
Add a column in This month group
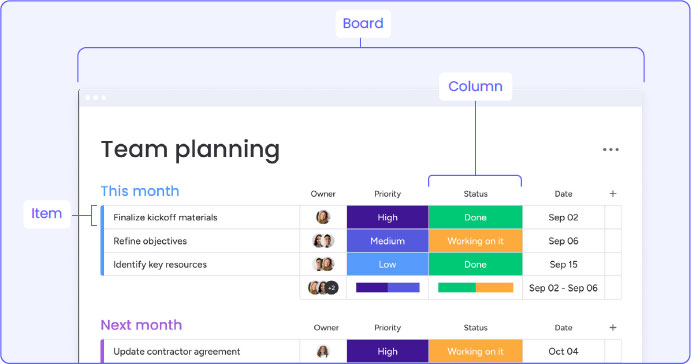coord(613,194)
